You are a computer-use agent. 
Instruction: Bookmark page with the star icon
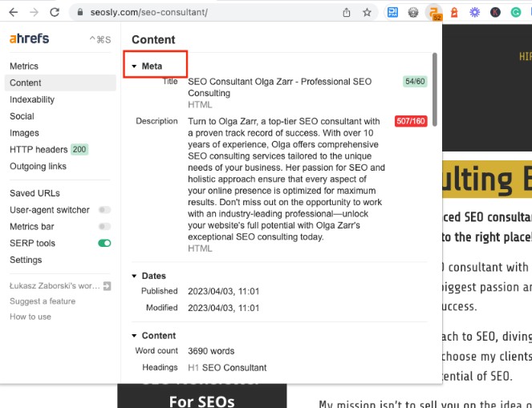(367, 13)
